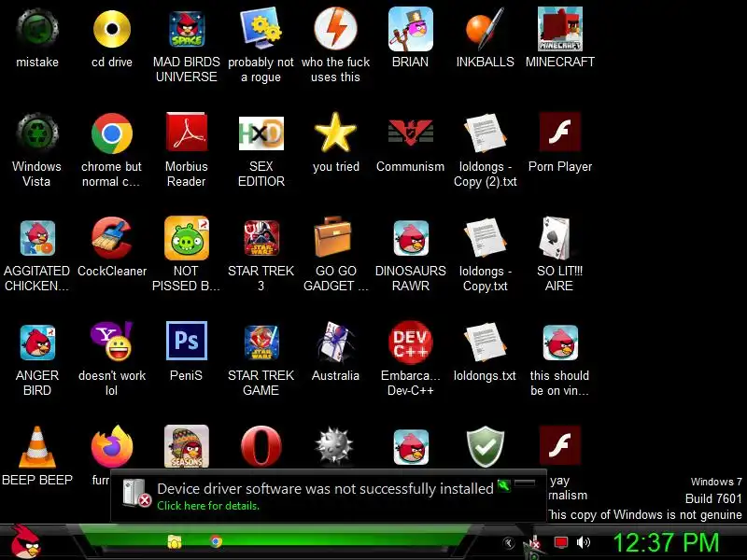Open the device installation tray icon
Screen dimensions: 747x560
534,542
